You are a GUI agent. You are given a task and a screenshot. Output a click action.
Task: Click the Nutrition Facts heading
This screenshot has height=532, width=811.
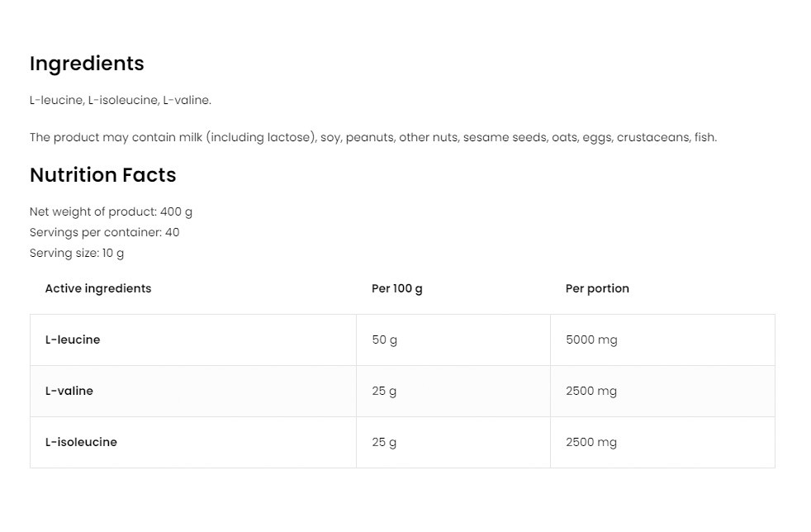[x=102, y=175]
